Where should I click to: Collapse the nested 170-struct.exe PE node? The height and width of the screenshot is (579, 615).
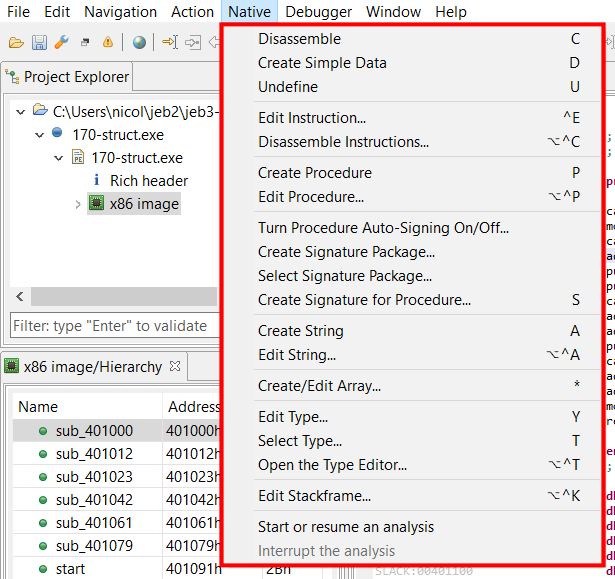point(58,158)
